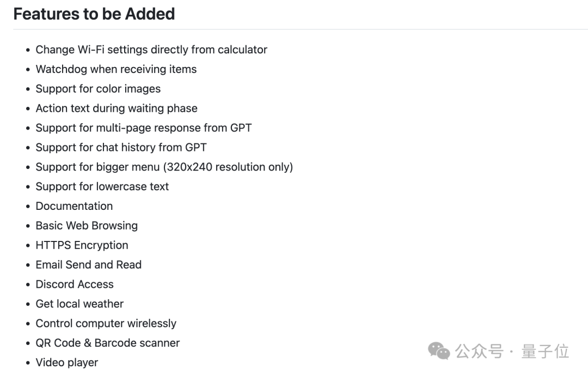Screen dimensions: 588x375
Task: Click the "HTTPS Encryption" entry
Action: (82, 245)
